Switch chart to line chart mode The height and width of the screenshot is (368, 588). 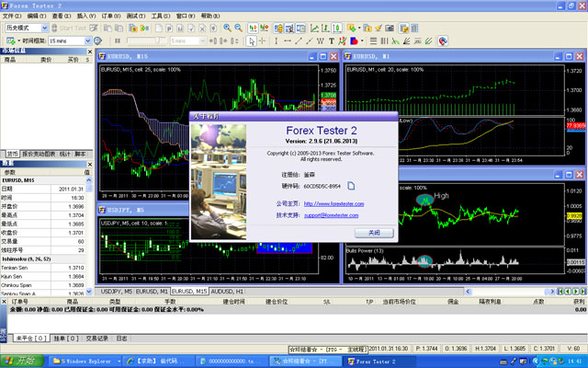click(x=314, y=28)
